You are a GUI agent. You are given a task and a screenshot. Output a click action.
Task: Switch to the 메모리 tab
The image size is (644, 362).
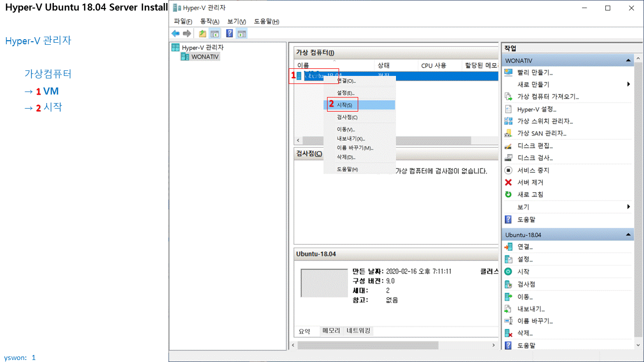331,331
